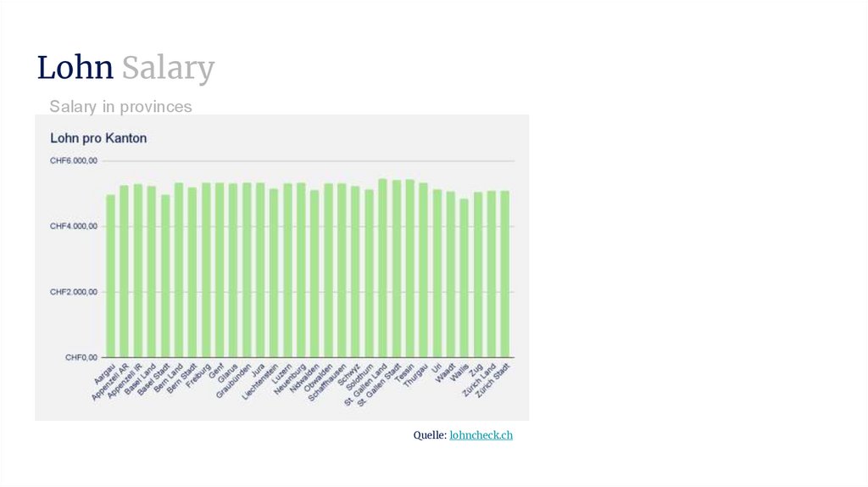Click the 'Lohn pro Kanton' chart title

(x=98, y=137)
